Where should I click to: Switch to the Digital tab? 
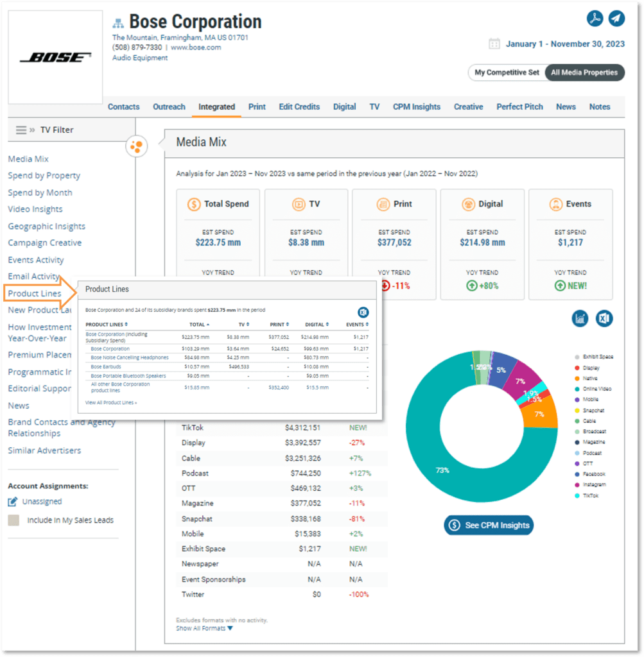click(345, 107)
